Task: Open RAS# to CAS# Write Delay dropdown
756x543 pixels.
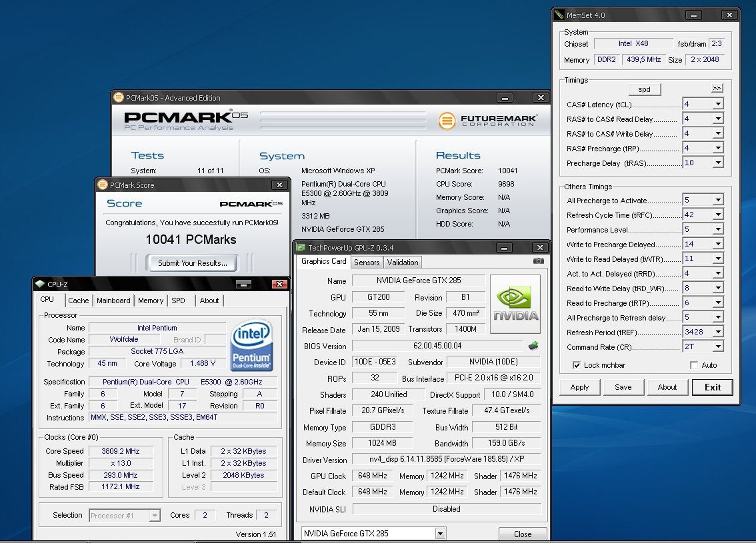Action: tap(718, 133)
